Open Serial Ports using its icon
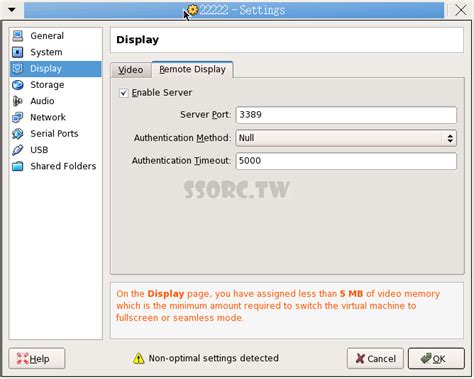 [18, 134]
